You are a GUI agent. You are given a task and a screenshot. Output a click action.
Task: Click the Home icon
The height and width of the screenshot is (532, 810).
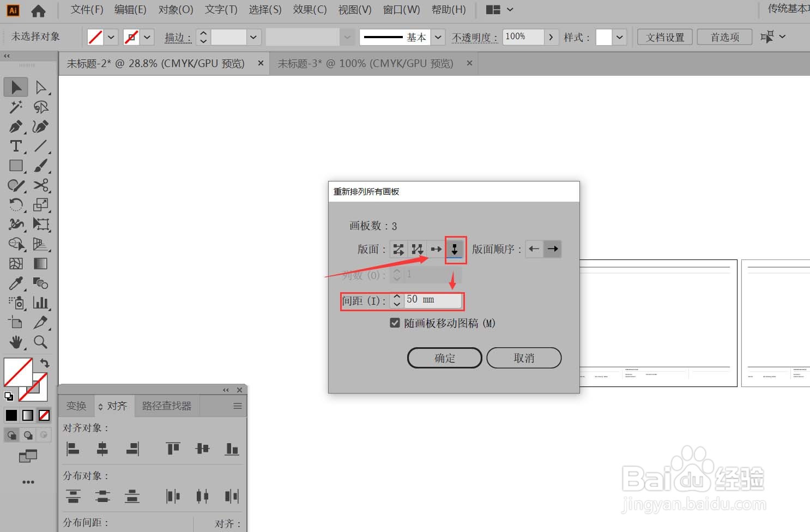pos(38,10)
